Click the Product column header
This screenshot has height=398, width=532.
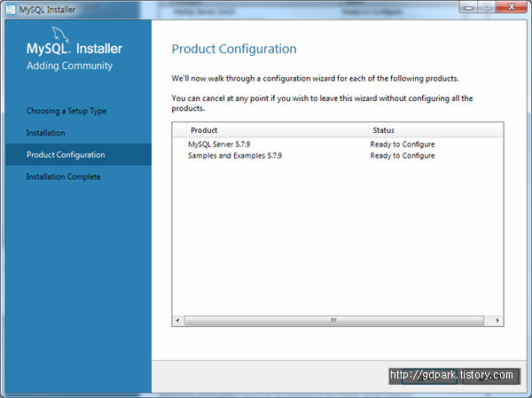[278, 130]
